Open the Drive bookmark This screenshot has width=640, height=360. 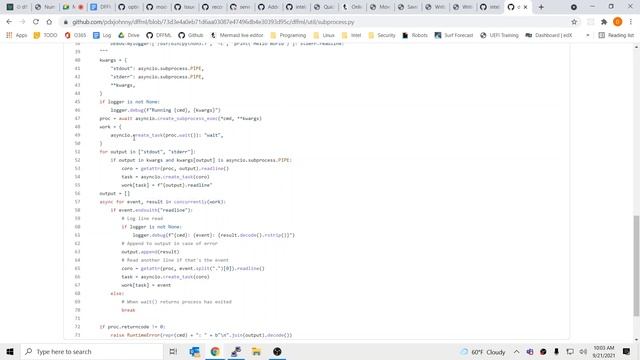pyautogui.click(x=129, y=36)
